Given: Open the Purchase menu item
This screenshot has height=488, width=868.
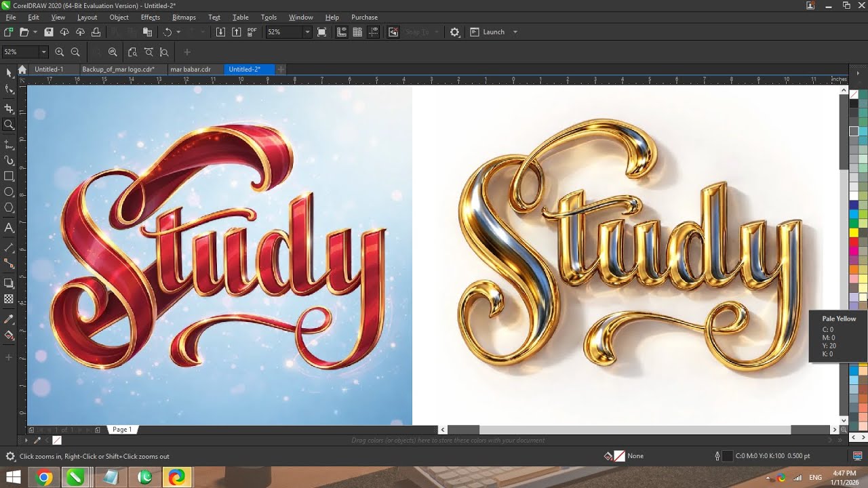Looking at the screenshot, I should coord(364,17).
